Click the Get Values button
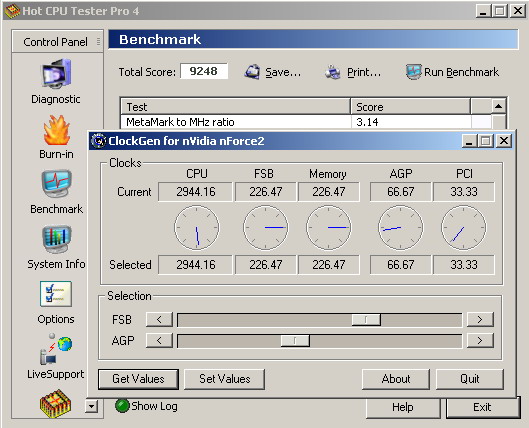Image resolution: width=529 pixels, height=428 pixels. [138, 379]
